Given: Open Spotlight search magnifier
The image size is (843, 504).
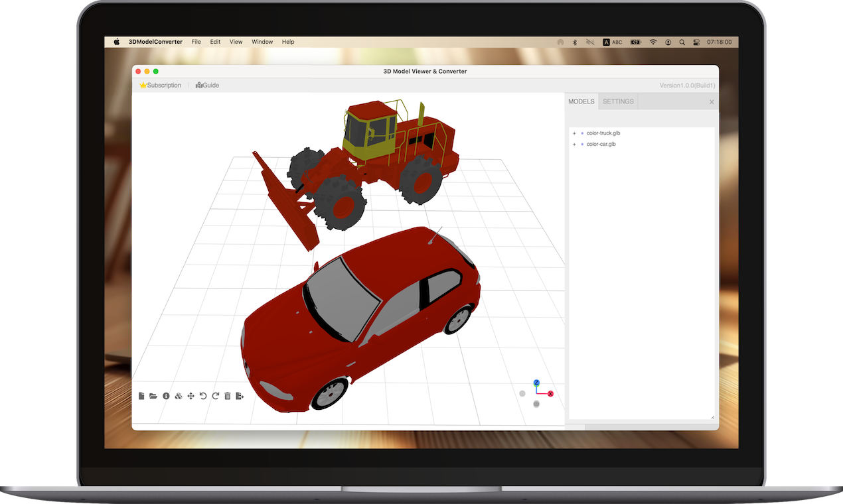Looking at the screenshot, I should coord(682,42).
